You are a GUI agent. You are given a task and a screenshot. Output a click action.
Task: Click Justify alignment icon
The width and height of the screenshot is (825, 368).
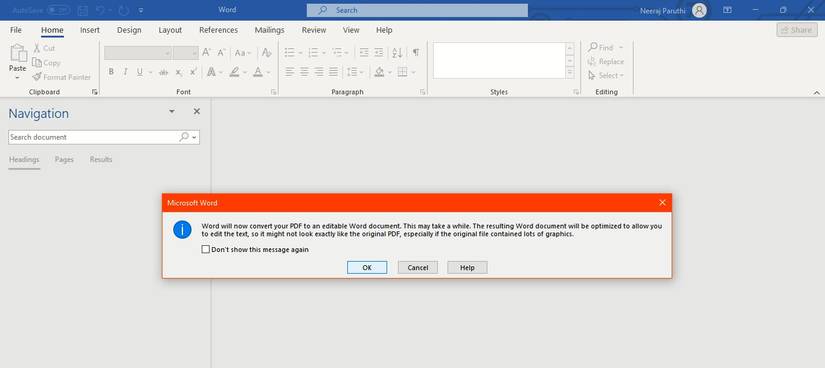pos(334,72)
